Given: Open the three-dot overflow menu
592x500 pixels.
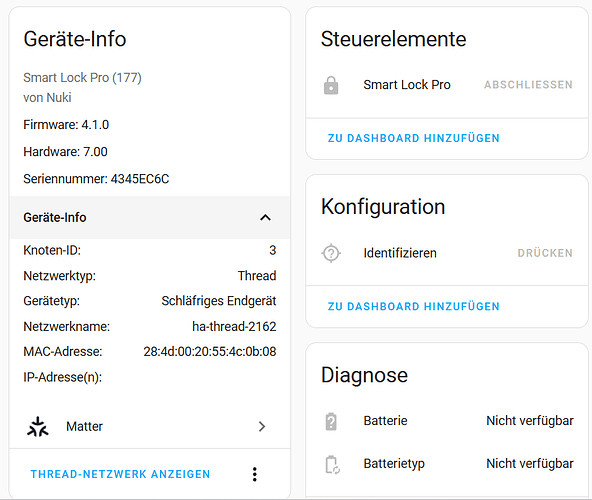Looking at the screenshot, I should 255,474.
